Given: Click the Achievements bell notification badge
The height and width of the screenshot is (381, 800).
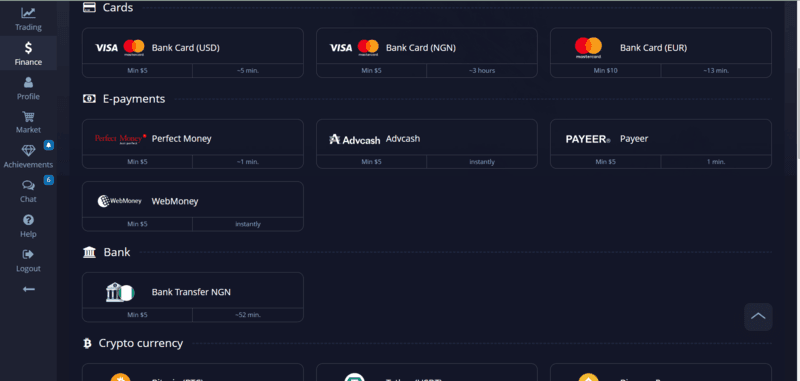Looking at the screenshot, I should click(x=48, y=145).
